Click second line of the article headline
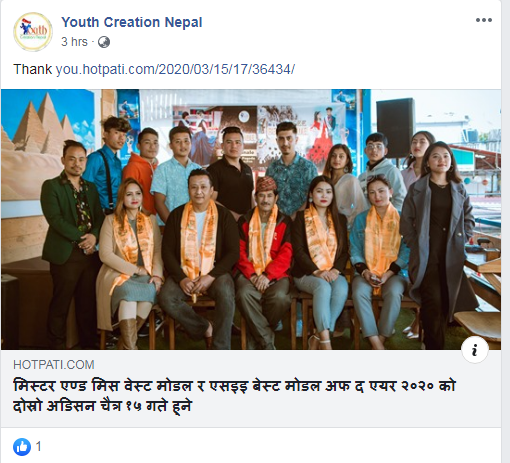Viewport: 510px width, 463px height. point(102,406)
